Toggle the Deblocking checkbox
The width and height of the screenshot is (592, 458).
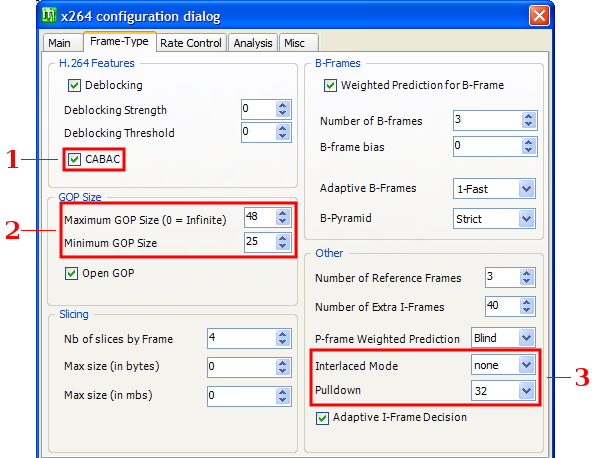click(74, 85)
